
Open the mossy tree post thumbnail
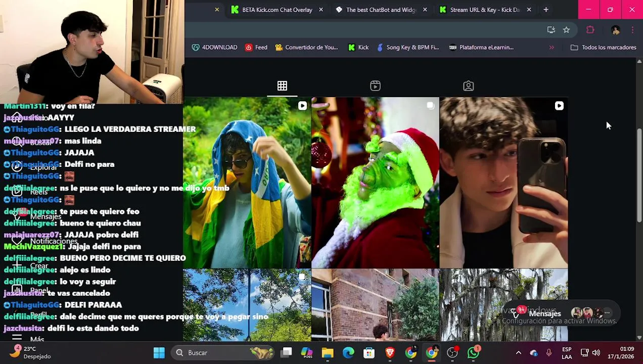[503, 305]
